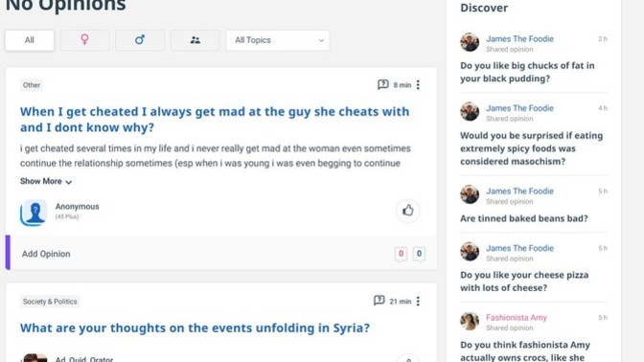Filter by female opinions icon
The width and height of the screenshot is (644, 362).
click(x=84, y=40)
